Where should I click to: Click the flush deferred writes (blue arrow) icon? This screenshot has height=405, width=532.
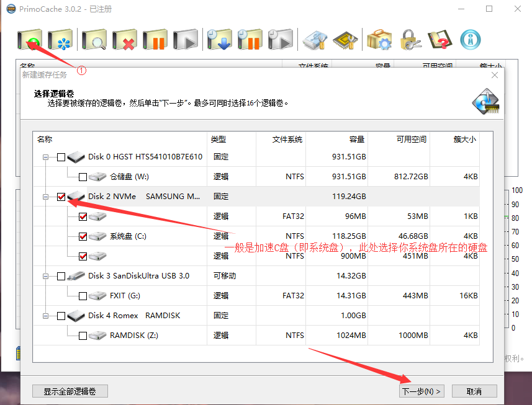[x=220, y=40]
